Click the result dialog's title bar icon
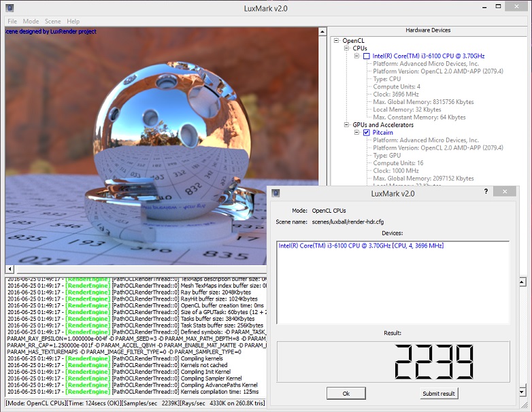 276,193
